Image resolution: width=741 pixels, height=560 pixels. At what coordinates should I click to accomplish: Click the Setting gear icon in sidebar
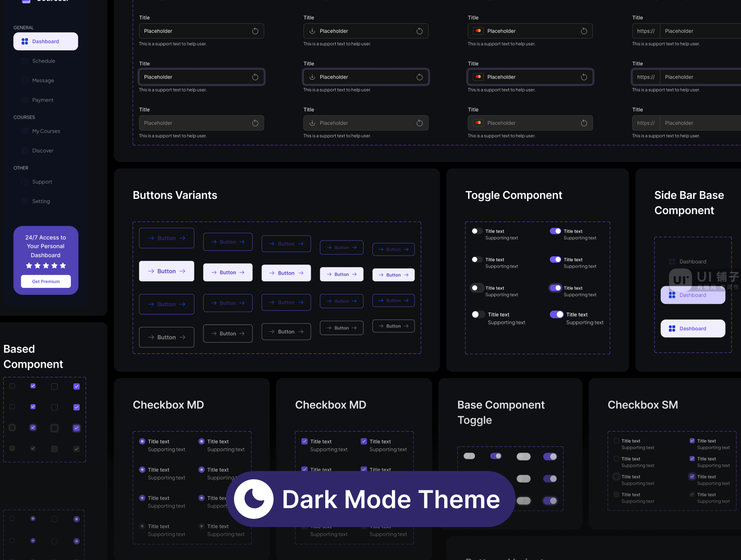[25, 201]
